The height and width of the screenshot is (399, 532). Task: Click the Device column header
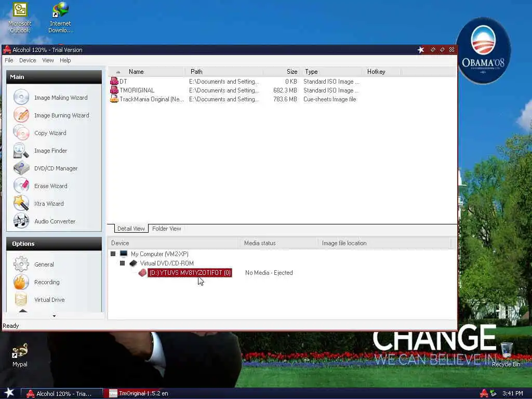(174, 243)
